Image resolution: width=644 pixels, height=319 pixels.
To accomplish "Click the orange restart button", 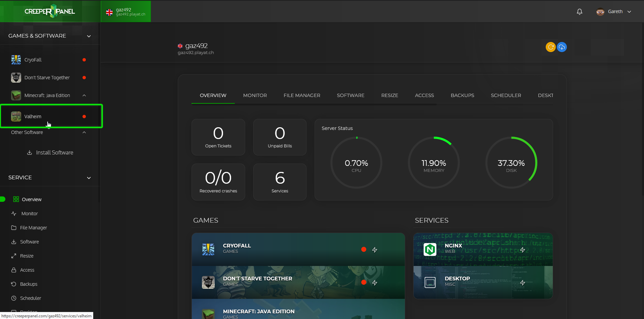I will pyautogui.click(x=551, y=47).
